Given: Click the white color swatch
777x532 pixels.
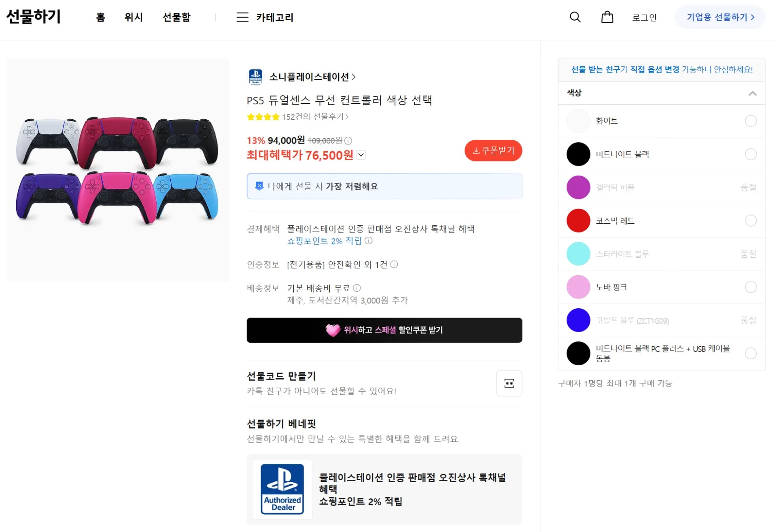Looking at the screenshot, I should pyautogui.click(x=578, y=121).
